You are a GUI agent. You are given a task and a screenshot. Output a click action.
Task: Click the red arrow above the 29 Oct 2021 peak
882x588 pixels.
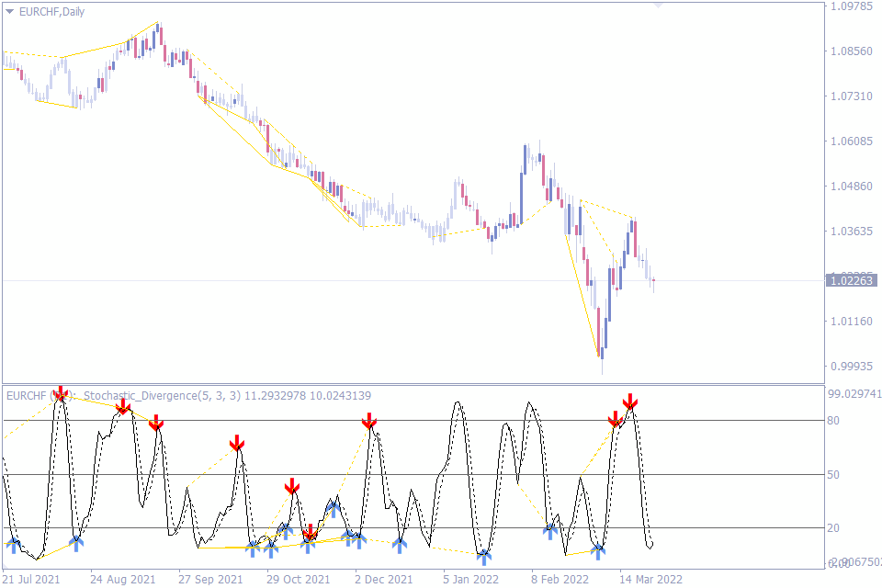pyautogui.click(x=292, y=484)
